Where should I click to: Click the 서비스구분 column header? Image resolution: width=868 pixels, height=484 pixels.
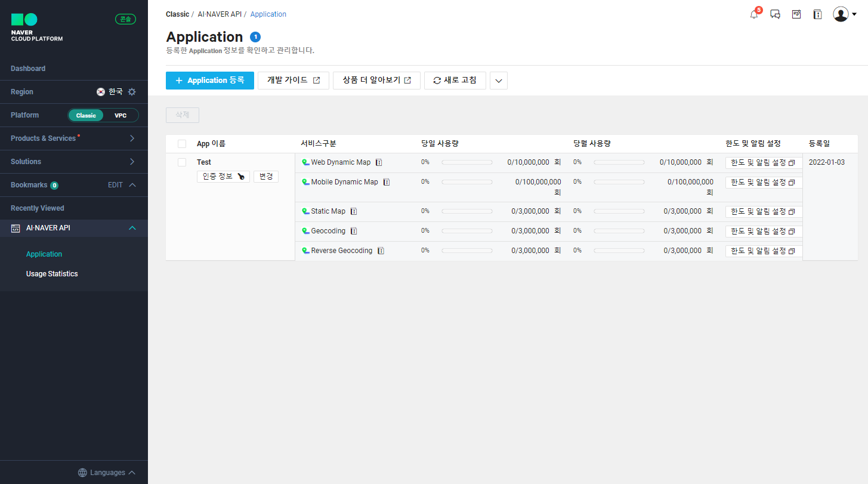click(319, 144)
